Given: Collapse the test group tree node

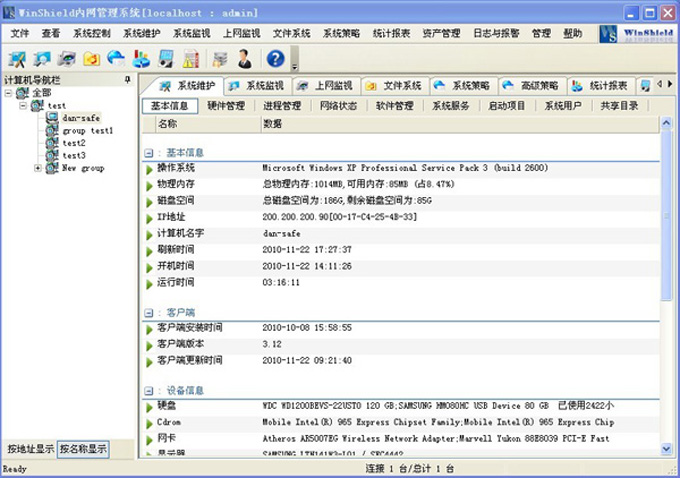Looking at the screenshot, I should (23, 105).
